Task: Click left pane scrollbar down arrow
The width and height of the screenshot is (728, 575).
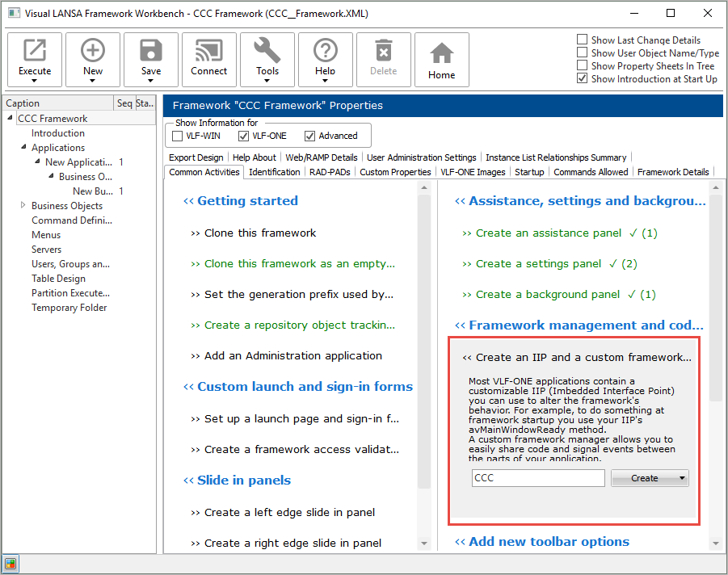Action: (424, 543)
